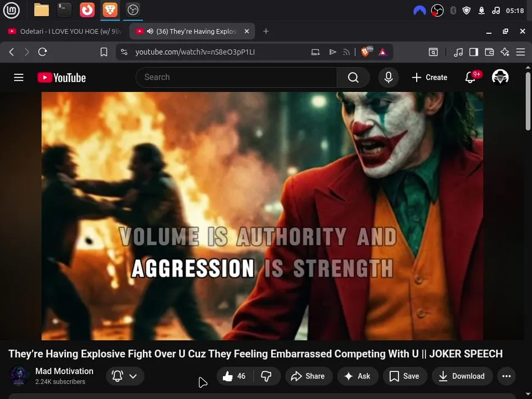This screenshot has height=399, width=532.
Task: Open the Create button
Action: coord(429,78)
